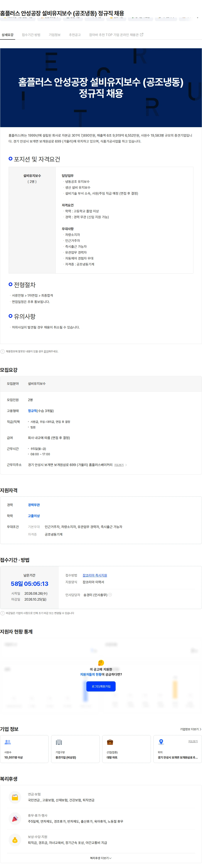Click 서류전형 > 1차면접 > 최종합격 process text

click(x=32, y=295)
